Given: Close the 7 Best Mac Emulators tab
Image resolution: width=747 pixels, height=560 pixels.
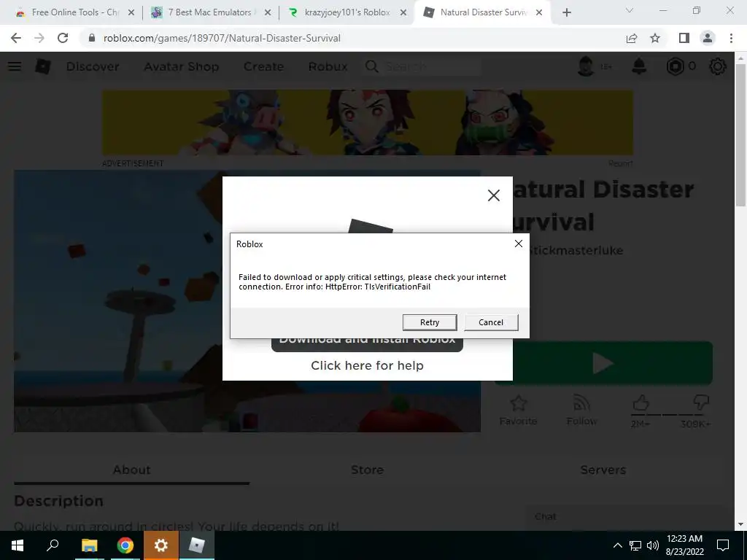Looking at the screenshot, I should (x=268, y=12).
